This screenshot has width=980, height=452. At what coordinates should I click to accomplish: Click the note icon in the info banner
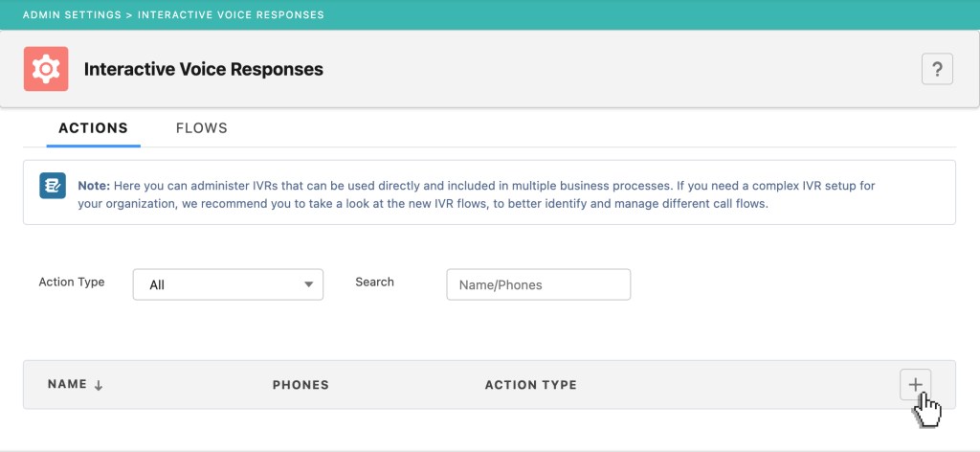53,185
